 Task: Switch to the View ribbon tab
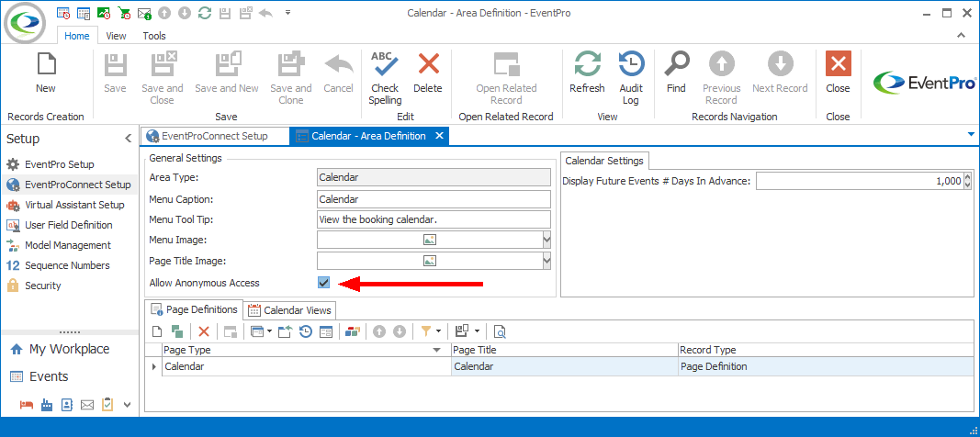(x=116, y=36)
